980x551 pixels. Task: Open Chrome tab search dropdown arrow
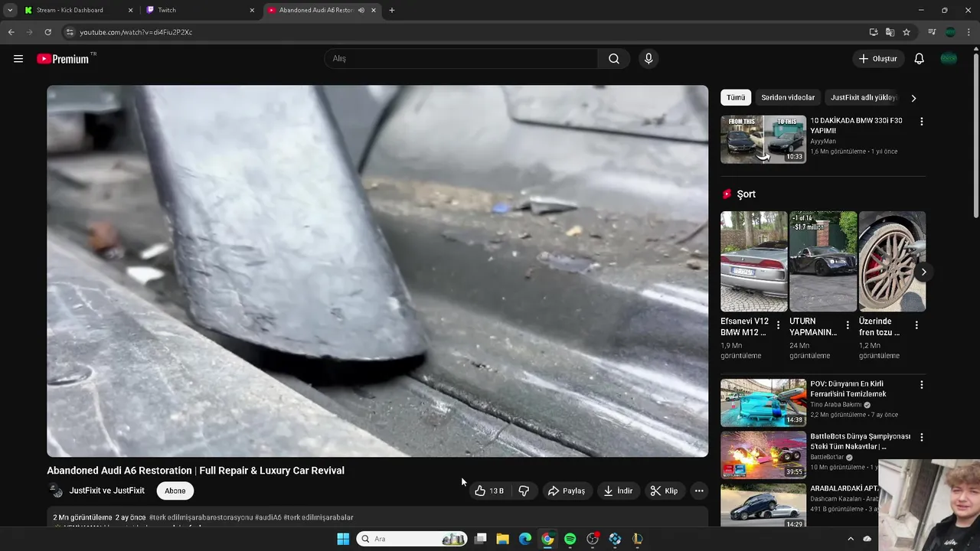pos(10,10)
